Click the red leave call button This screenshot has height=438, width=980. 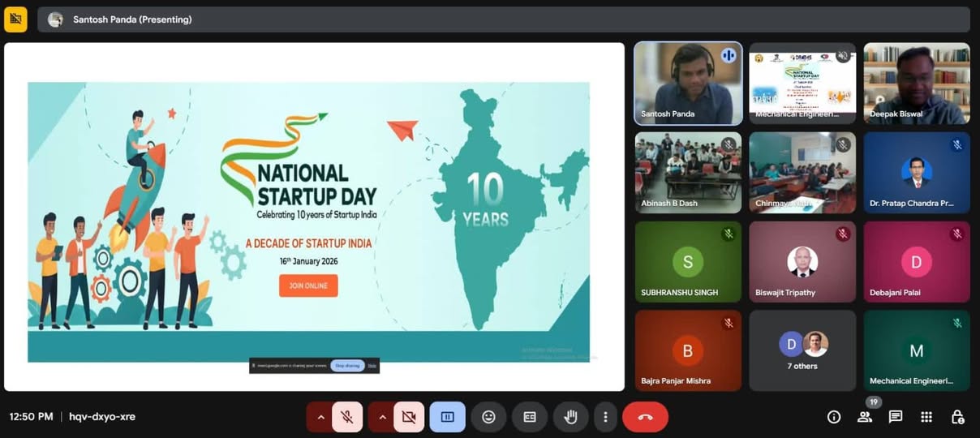(x=645, y=417)
